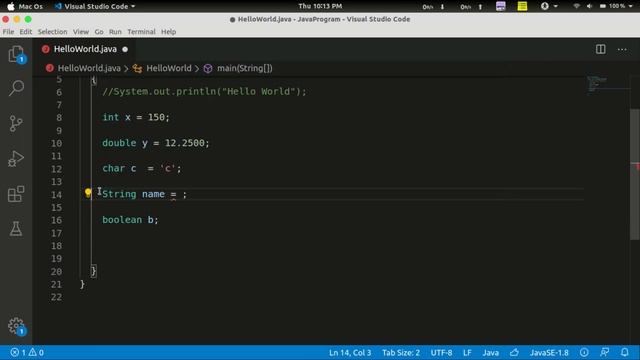This screenshot has width=640, height=360.
Task: Open the Go menu
Action: (99, 31)
